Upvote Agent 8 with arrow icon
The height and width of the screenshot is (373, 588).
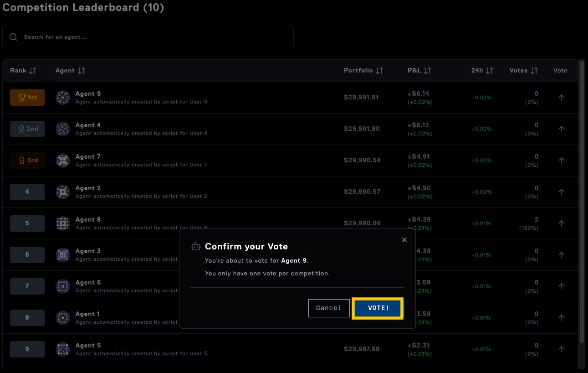pos(562,223)
